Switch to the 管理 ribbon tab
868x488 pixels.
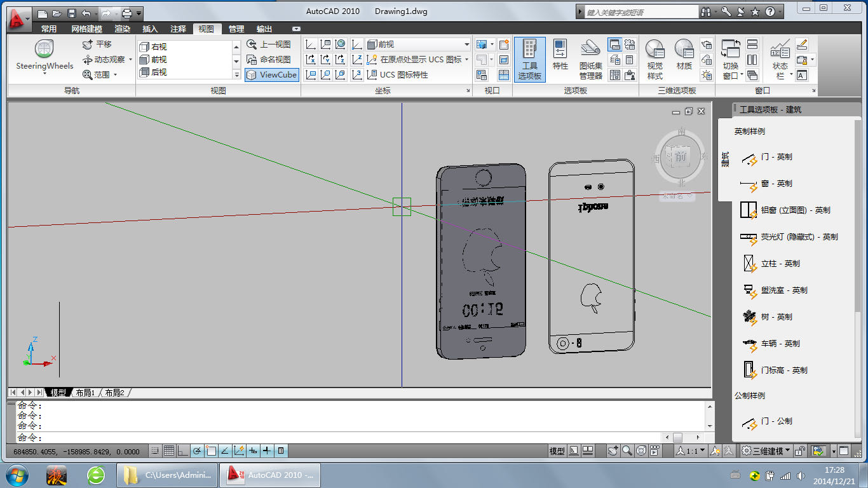tap(236, 29)
